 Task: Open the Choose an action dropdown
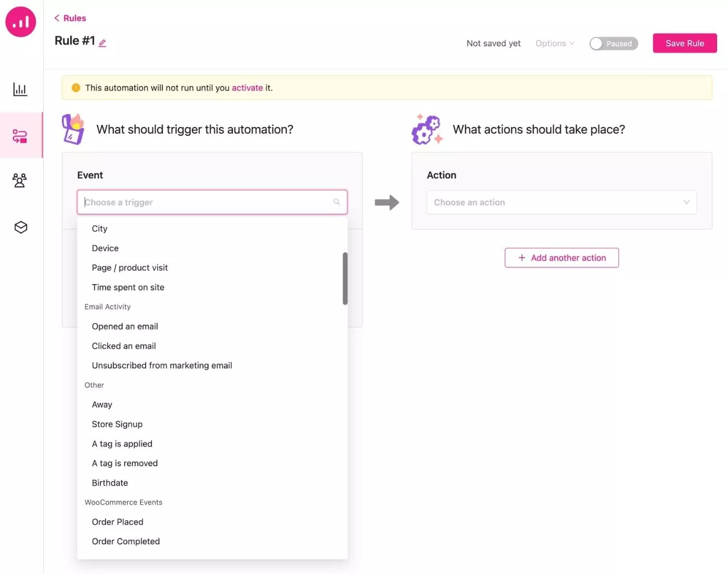click(x=562, y=202)
